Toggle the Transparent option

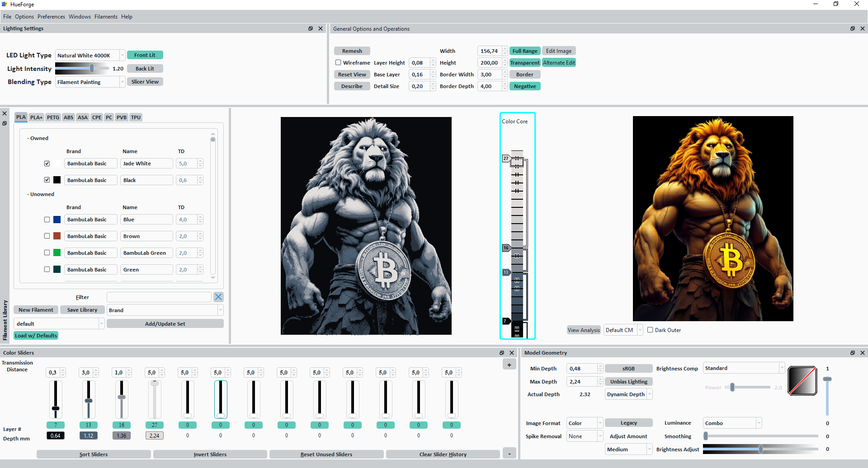tap(524, 63)
